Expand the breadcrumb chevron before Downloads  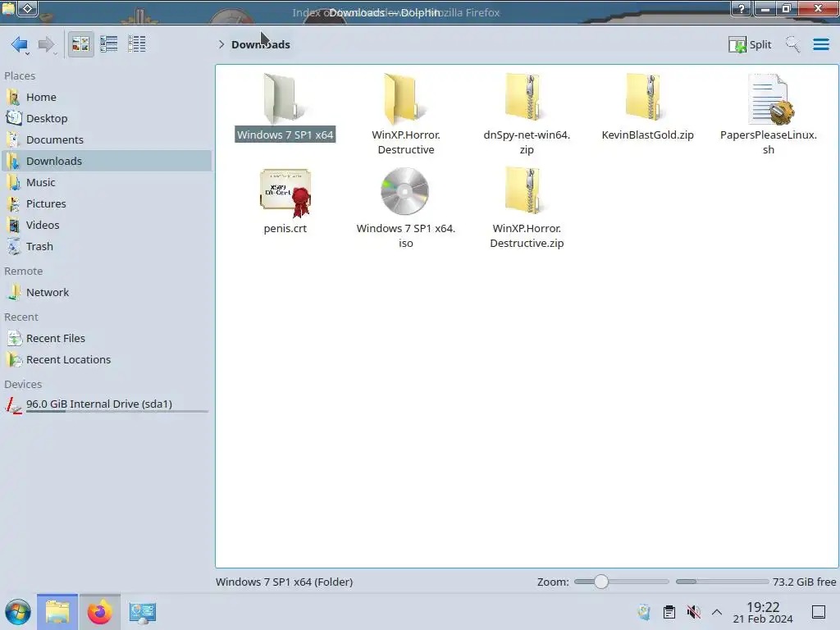tap(221, 44)
